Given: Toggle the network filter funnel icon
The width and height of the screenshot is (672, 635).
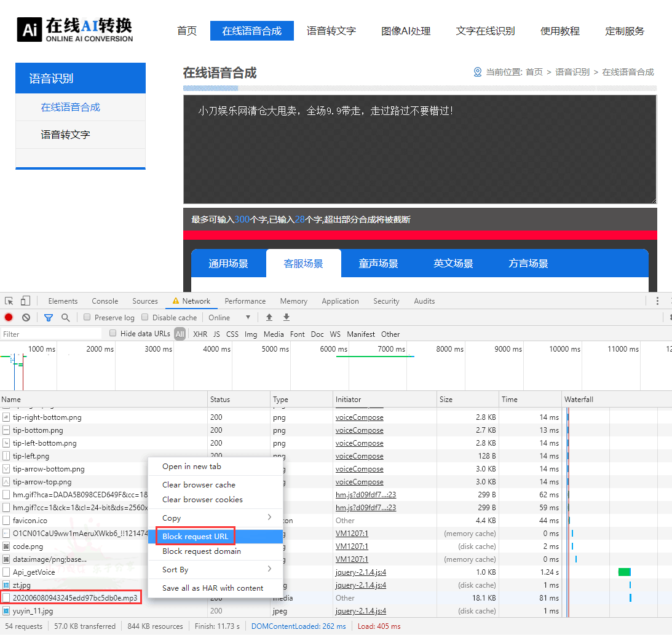Looking at the screenshot, I should tap(49, 318).
